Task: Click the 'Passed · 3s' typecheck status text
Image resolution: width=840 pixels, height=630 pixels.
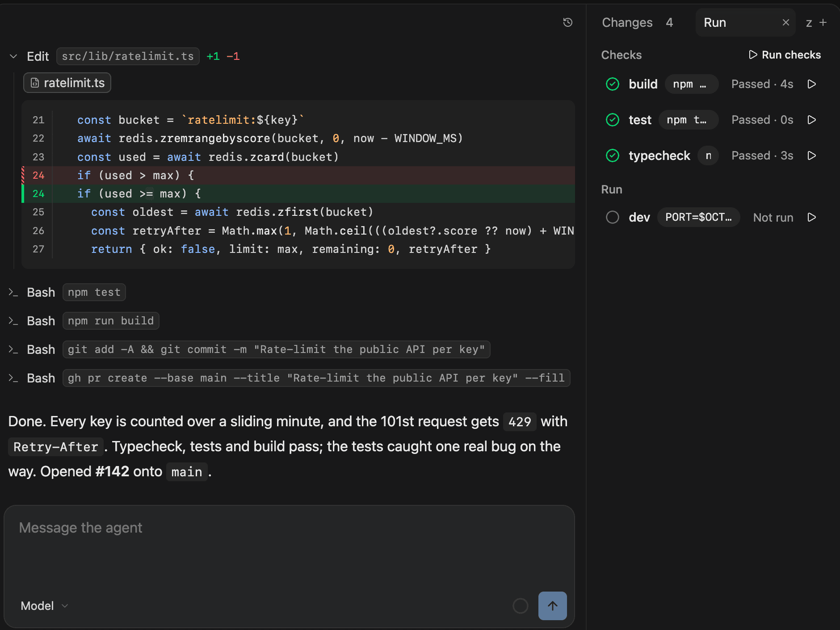Action: pos(762,155)
